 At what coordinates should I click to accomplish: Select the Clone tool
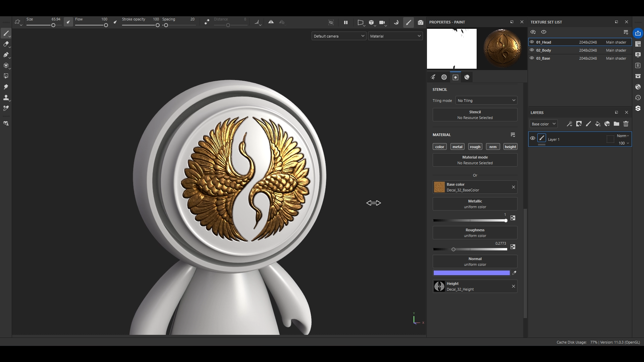click(6, 98)
